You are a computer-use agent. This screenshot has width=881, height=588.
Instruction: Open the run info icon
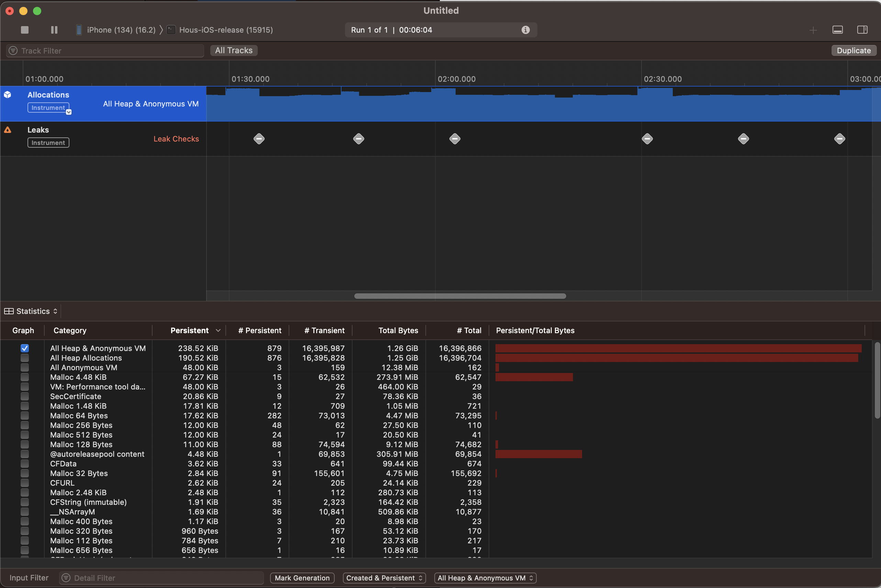(x=525, y=30)
